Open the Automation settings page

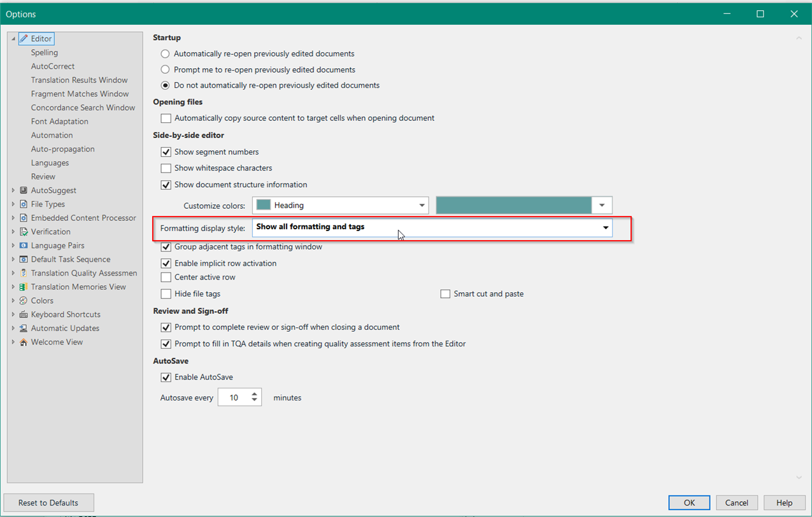coord(52,136)
